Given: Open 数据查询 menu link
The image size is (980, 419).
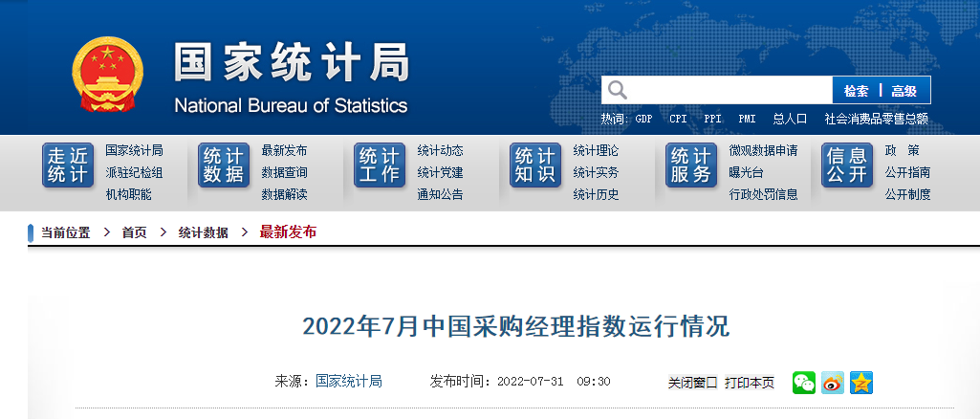Looking at the screenshot, I should (x=284, y=172).
